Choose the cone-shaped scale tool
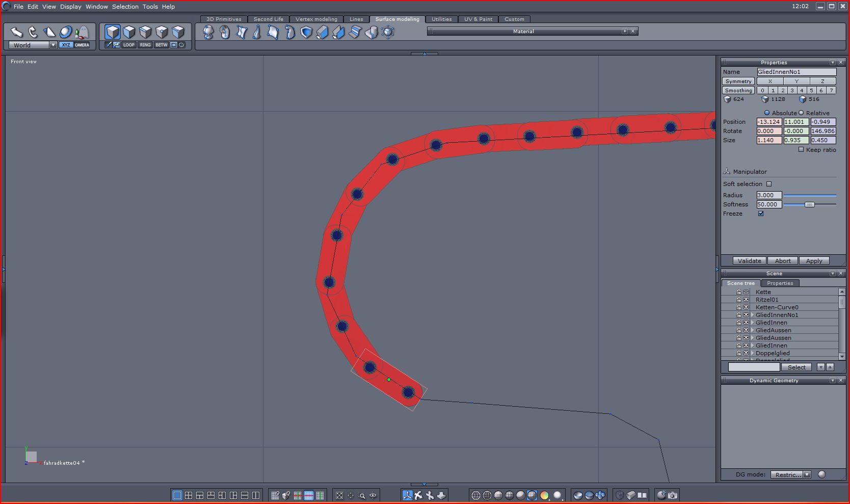This screenshot has height=504, width=850. [49, 32]
